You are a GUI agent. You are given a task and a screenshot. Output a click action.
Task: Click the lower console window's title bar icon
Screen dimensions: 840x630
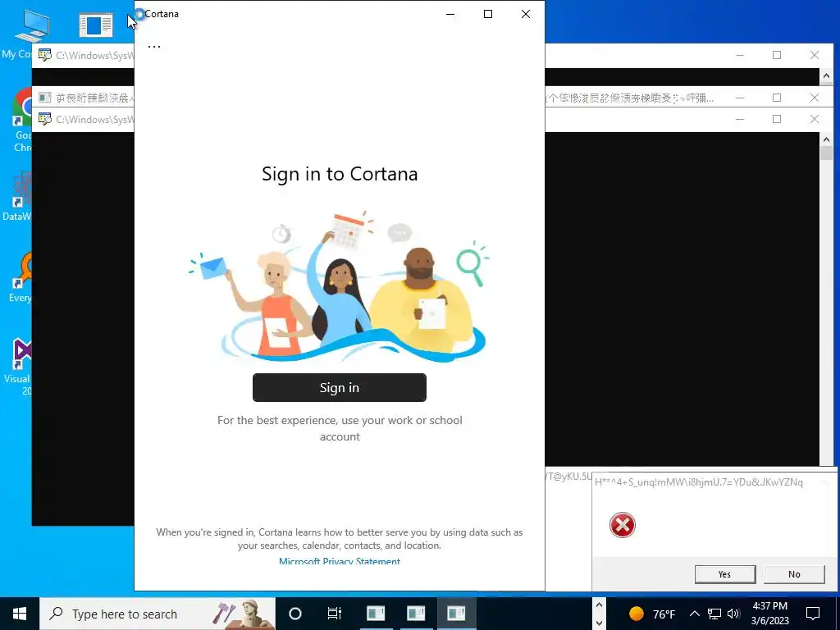45,119
